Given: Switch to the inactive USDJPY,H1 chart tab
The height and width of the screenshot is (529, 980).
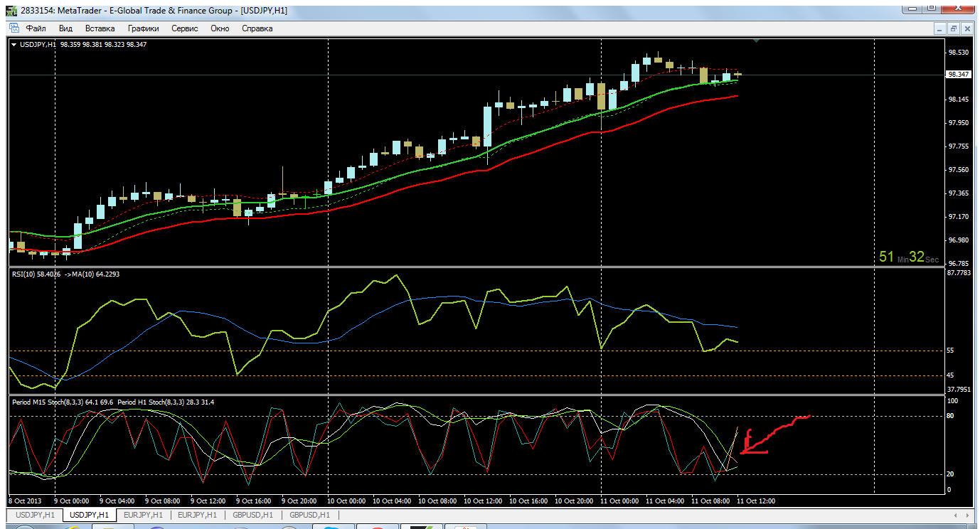Looking at the screenshot, I should click(35, 515).
